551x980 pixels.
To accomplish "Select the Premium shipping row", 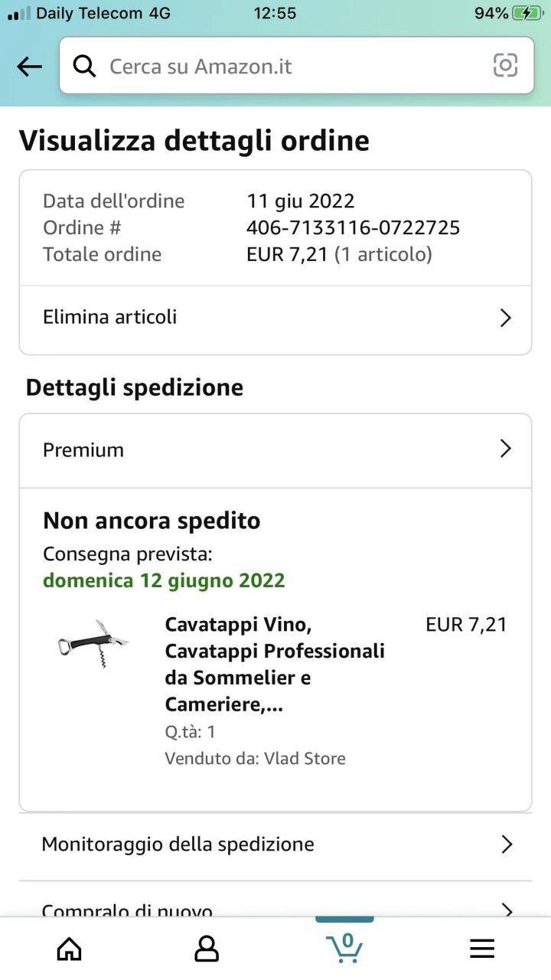I will click(x=275, y=450).
